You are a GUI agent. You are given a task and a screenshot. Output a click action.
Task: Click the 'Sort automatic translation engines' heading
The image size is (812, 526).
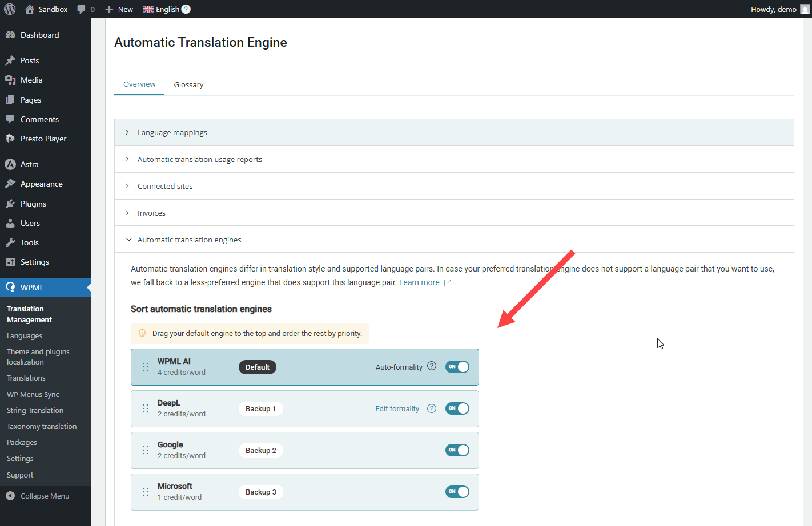point(201,309)
